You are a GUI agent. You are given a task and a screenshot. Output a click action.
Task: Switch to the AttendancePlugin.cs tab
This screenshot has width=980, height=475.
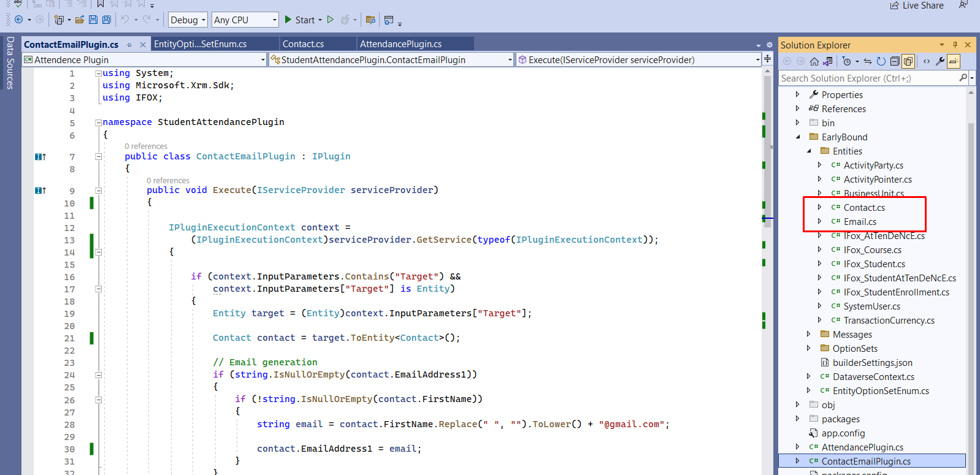pyautogui.click(x=400, y=44)
